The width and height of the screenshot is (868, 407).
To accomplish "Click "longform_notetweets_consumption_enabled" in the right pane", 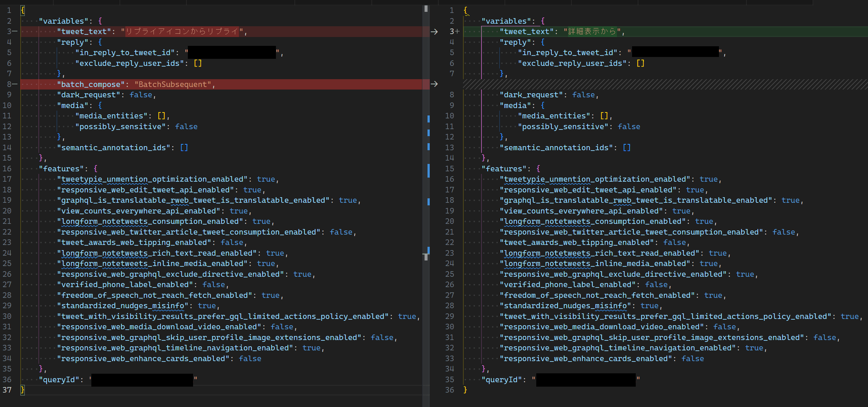I will [593, 222].
